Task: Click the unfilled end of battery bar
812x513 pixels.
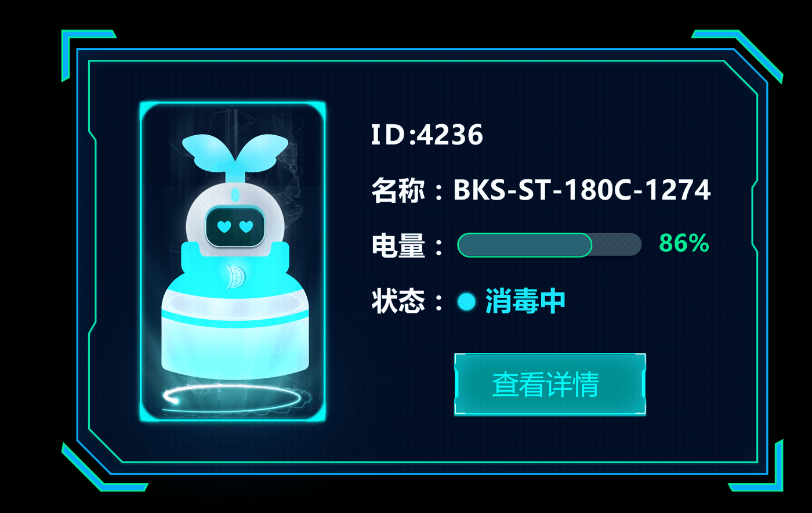Action: pos(617,244)
